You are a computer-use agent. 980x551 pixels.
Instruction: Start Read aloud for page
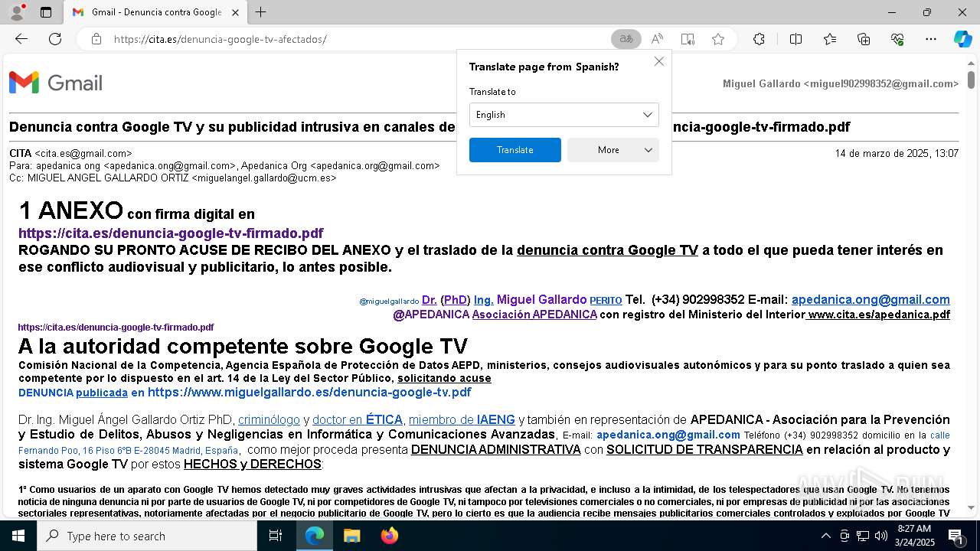(657, 39)
